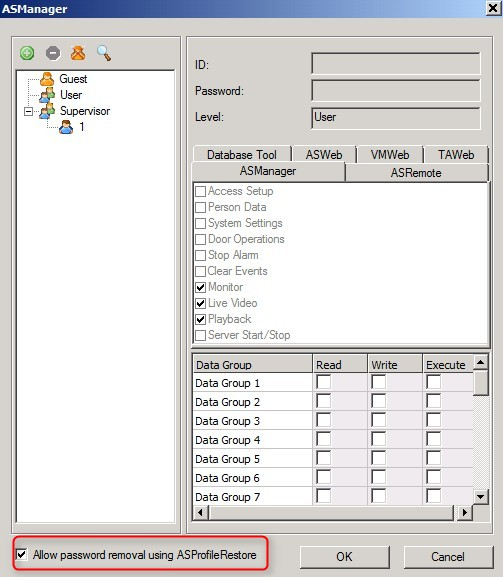Click the gray remove user icon

[53, 53]
